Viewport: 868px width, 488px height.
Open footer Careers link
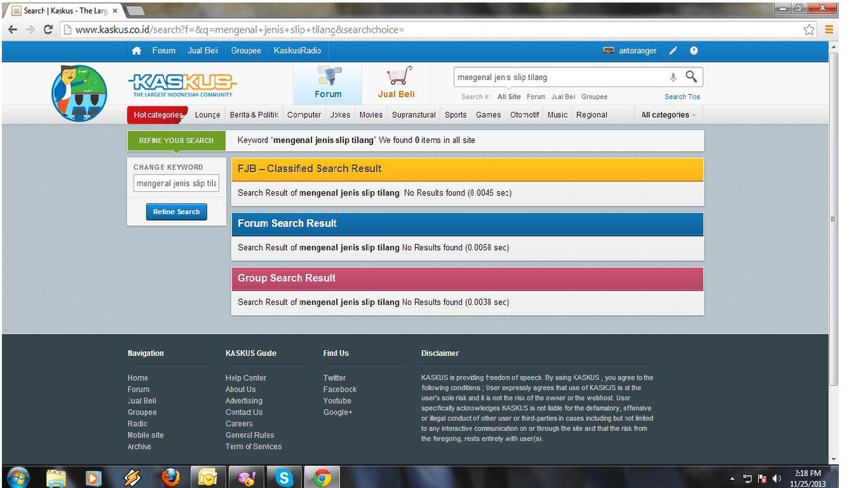tap(239, 424)
